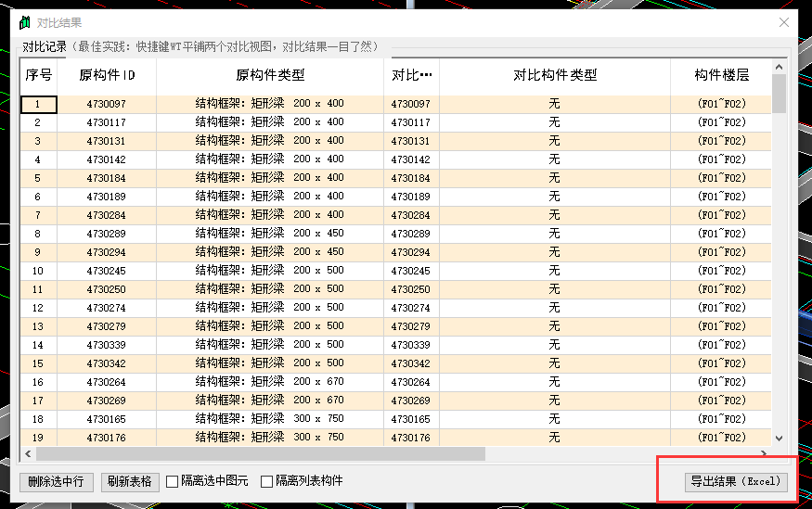Click 矩形梁 200 x 450 type in row 8
Image resolution: width=812 pixels, height=509 pixels.
click(x=270, y=234)
